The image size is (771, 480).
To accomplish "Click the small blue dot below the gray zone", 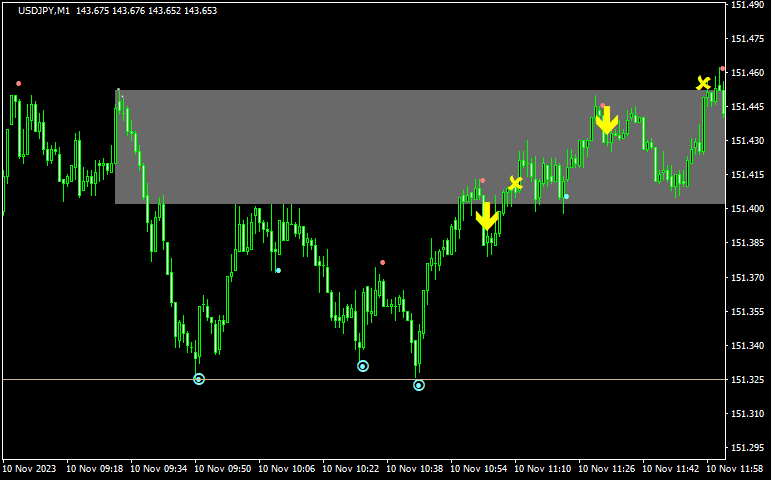I will click(x=278, y=270).
